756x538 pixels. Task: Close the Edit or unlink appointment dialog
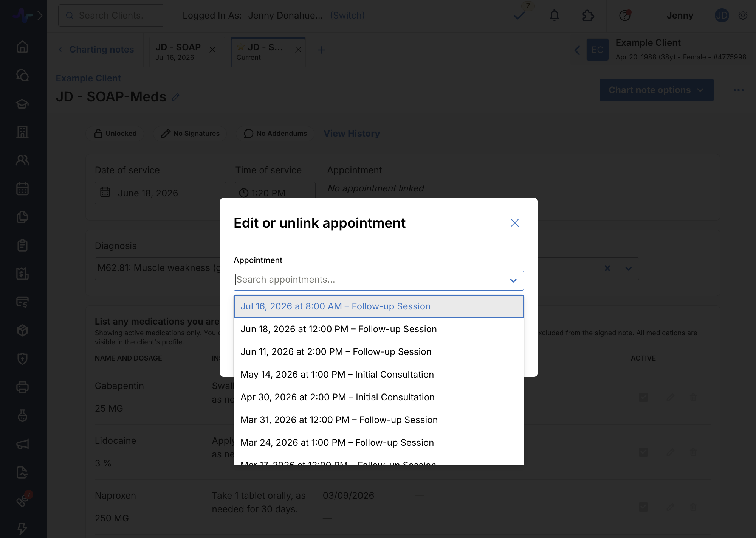pyautogui.click(x=515, y=223)
